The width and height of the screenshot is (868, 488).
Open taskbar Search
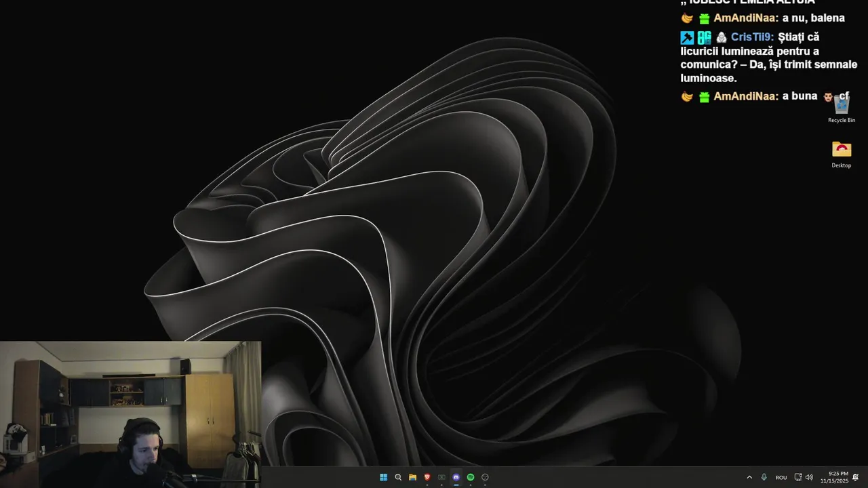click(398, 477)
